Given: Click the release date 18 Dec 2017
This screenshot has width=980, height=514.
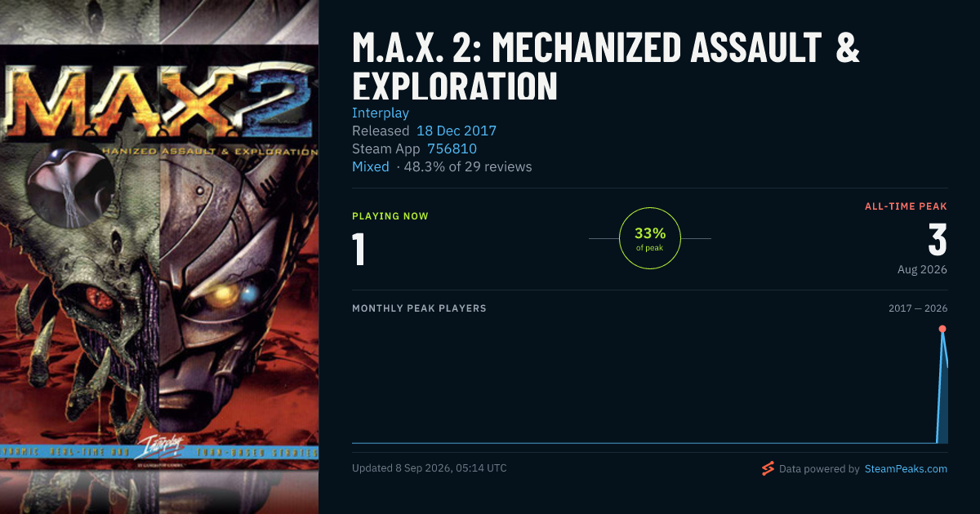Looking at the screenshot, I should [457, 131].
